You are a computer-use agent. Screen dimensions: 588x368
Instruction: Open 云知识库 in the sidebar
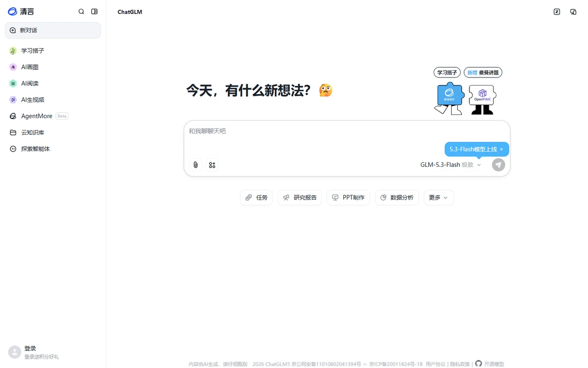[53, 132]
